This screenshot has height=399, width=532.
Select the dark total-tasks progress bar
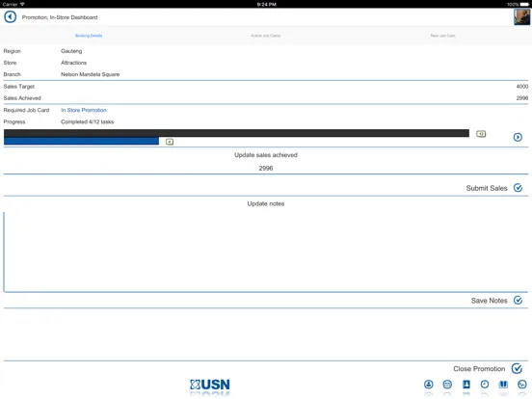tap(236, 133)
